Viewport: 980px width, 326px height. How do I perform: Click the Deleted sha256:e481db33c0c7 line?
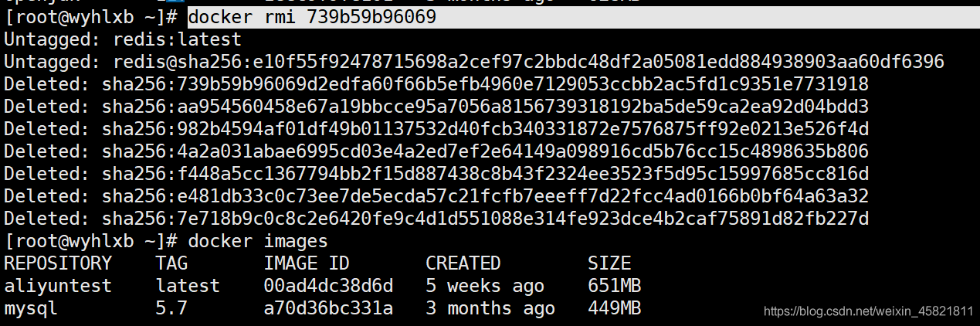pyautogui.click(x=436, y=196)
